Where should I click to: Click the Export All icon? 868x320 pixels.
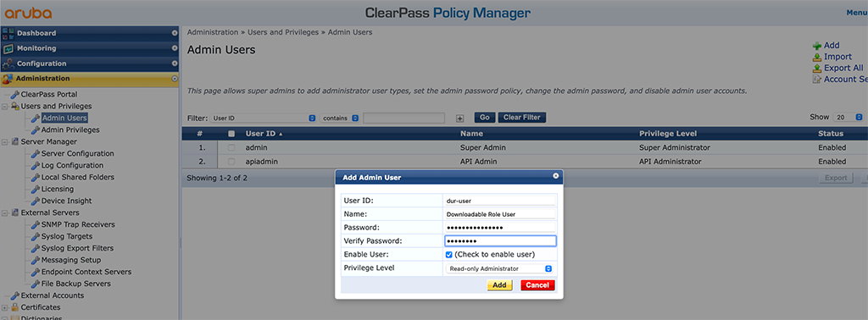pyautogui.click(x=817, y=68)
